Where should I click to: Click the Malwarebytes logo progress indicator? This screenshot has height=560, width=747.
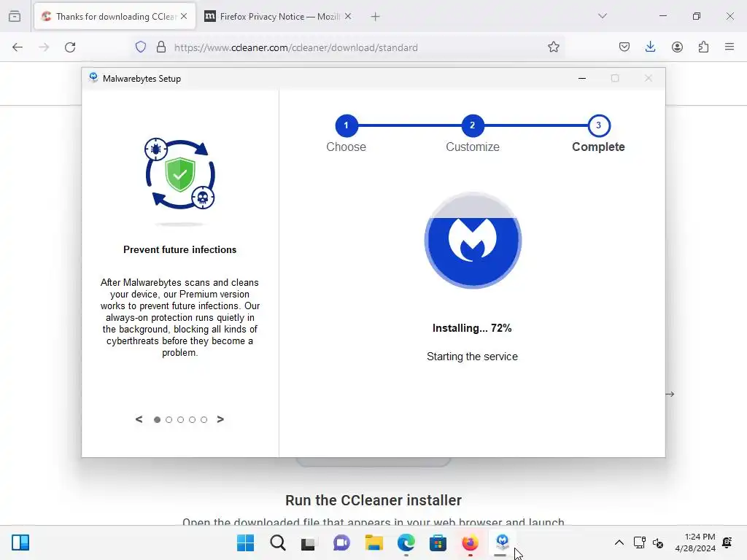tap(473, 240)
